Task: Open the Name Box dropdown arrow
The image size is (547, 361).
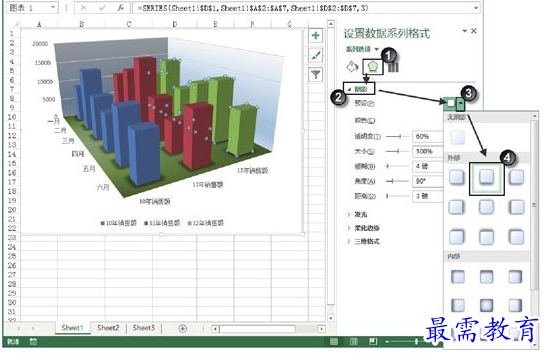Action: pos(53,7)
